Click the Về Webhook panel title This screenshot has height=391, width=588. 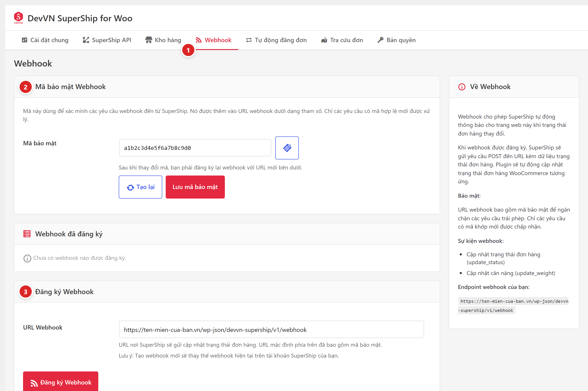point(490,87)
